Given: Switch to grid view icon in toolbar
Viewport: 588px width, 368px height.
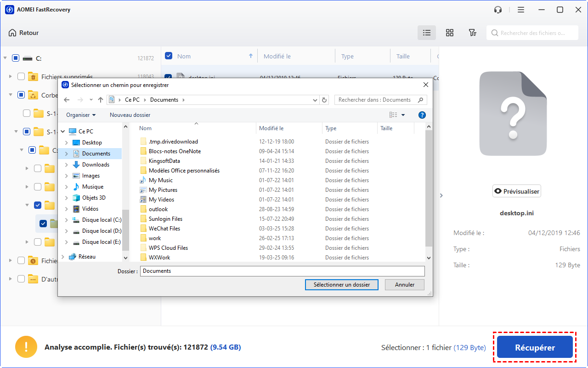Looking at the screenshot, I should pyautogui.click(x=450, y=33).
